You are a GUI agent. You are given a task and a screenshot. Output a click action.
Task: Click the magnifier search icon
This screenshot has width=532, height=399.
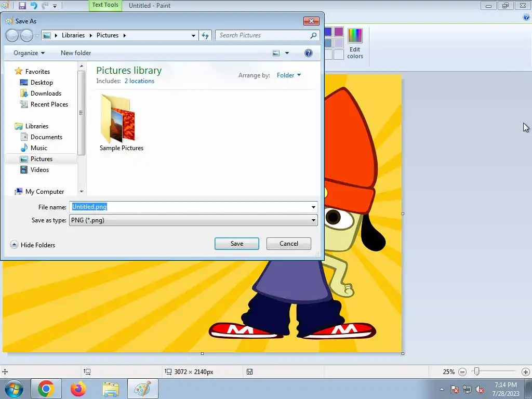(x=313, y=35)
